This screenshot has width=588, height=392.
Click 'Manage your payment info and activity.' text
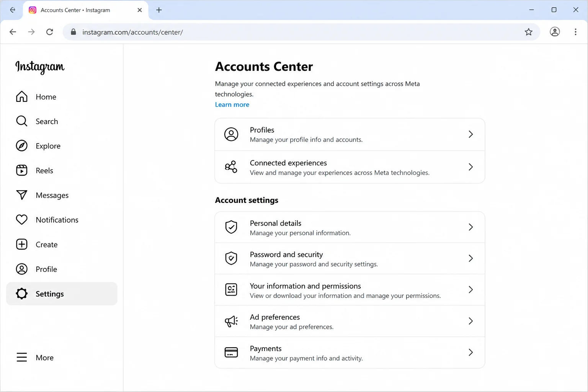306,358
